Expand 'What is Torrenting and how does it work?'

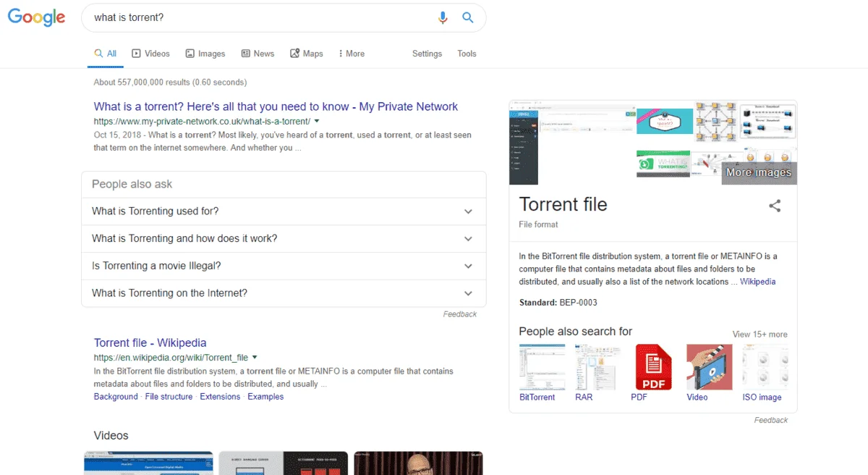284,239
